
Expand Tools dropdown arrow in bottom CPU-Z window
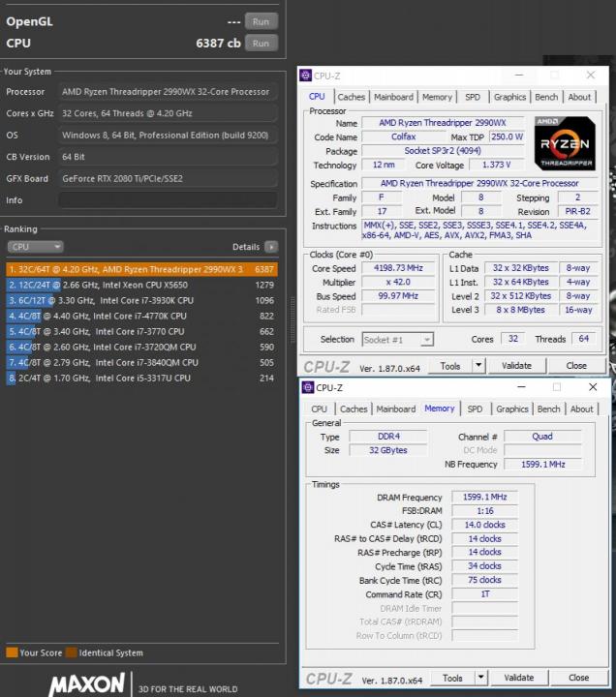pyautogui.click(x=480, y=678)
